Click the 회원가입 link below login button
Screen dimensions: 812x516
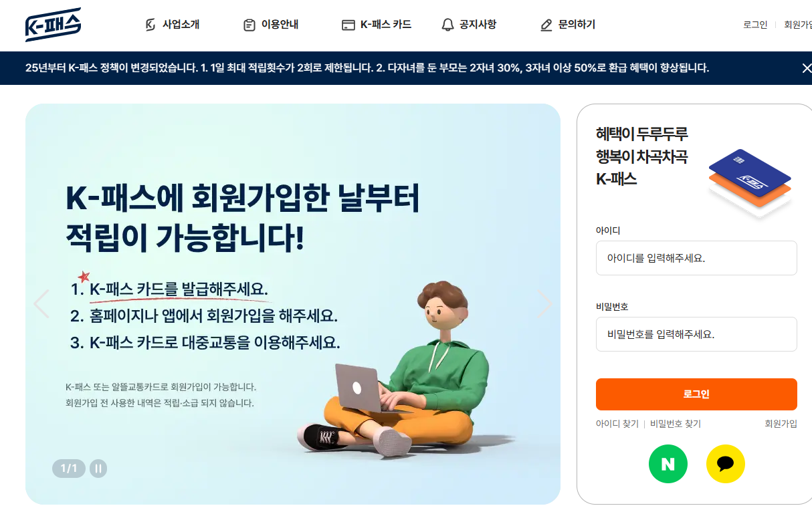click(x=781, y=424)
